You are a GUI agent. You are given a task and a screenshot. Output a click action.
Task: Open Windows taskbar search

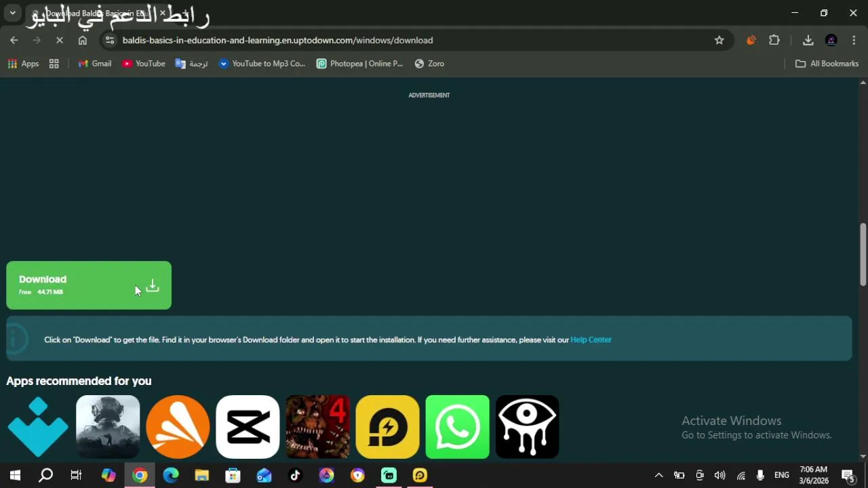pyautogui.click(x=45, y=475)
